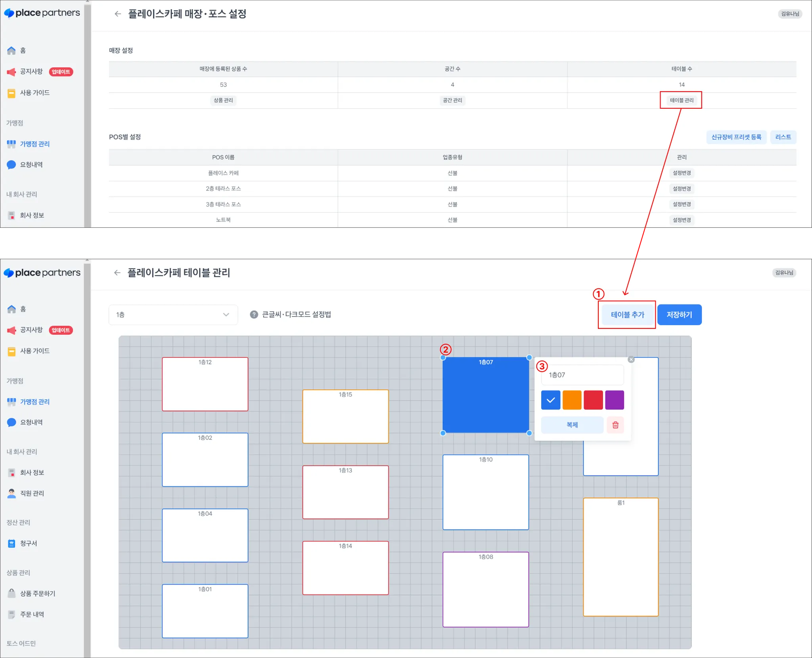The width and height of the screenshot is (812, 658).
Task: Click the red trash delete icon in table popup
Action: (x=615, y=425)
